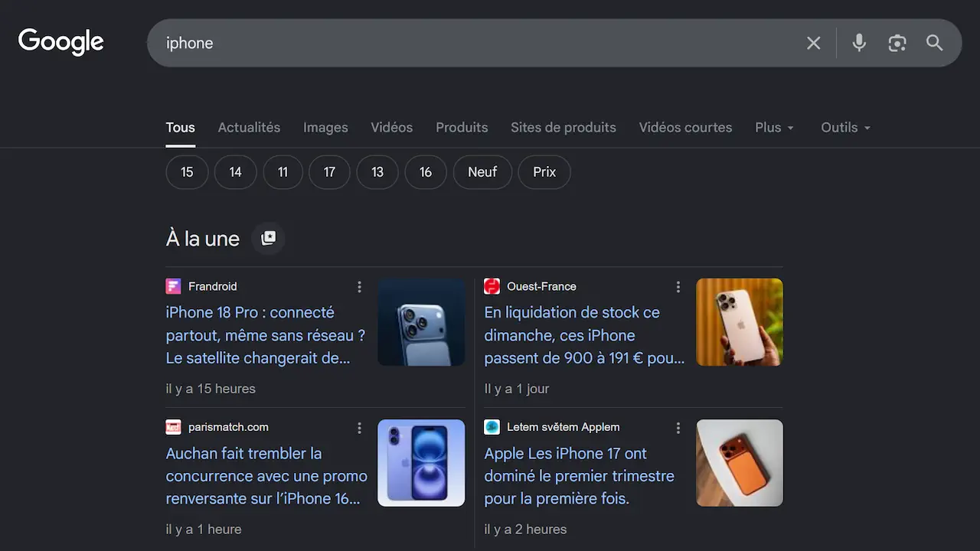980x551 pixels.
Task: Click the Letem světem Applem source name
Action: [563, 427]
